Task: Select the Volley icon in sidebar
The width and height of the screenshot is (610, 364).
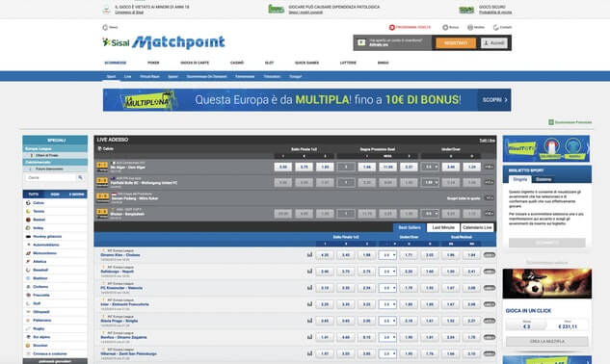Action: (x=28, y=228)
